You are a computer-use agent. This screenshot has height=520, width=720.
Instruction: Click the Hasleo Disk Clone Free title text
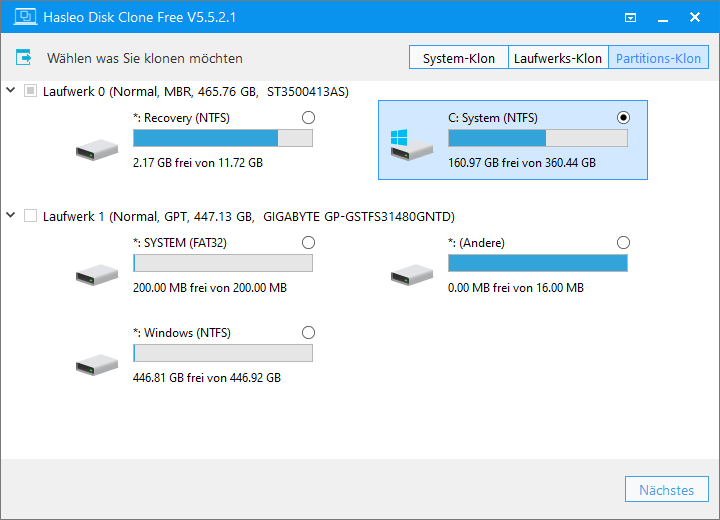pyautogui.click(x=140, y=17)
